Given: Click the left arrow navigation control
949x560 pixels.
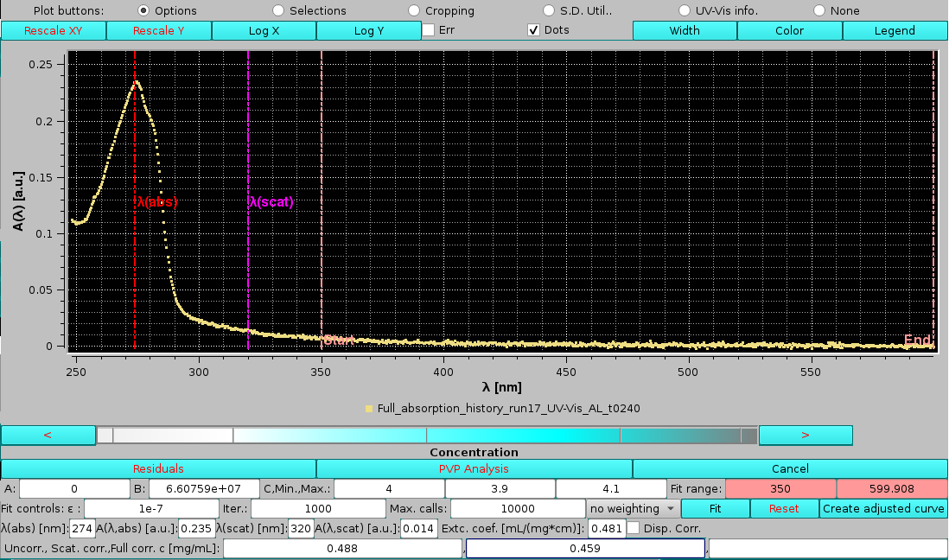Looking at the screenshot, I should pyautogui.click(x=48, y=435).
